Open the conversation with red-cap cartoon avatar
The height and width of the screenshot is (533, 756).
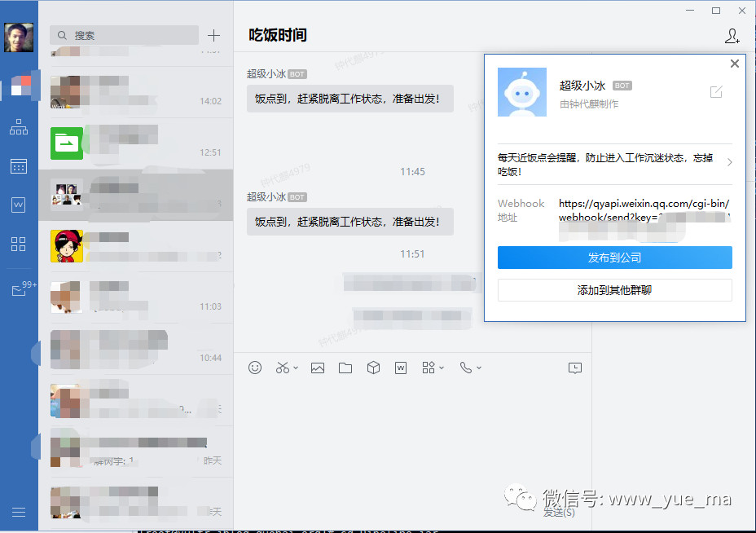pyautogui.click(x=136, y=246)
